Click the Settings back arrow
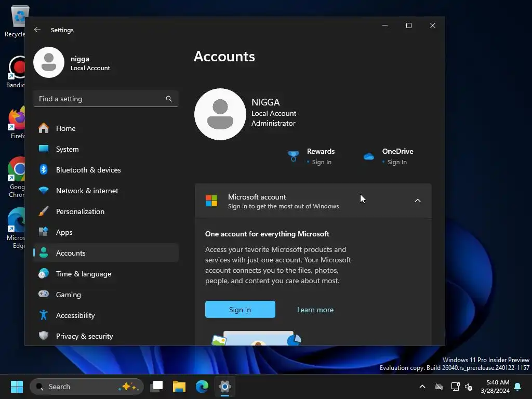This screenshot has width=532, height=399. click(37, 30)
